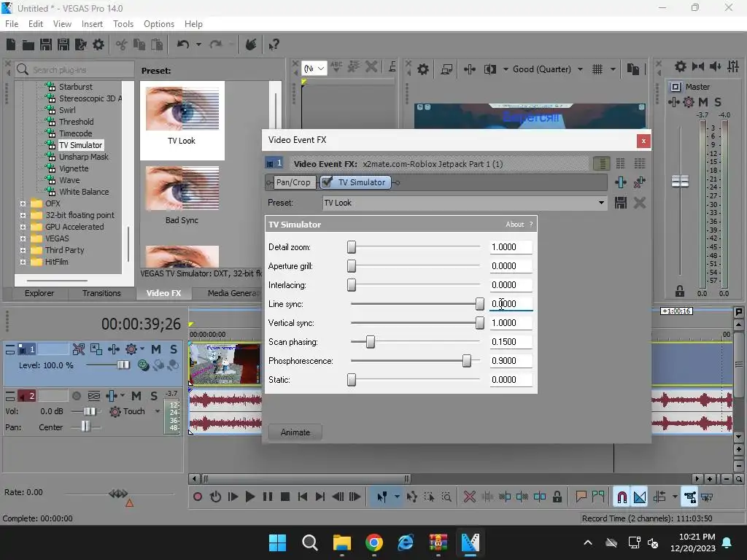
Task: Click the Play button in transport bar
Action: [x=249, y=497]
